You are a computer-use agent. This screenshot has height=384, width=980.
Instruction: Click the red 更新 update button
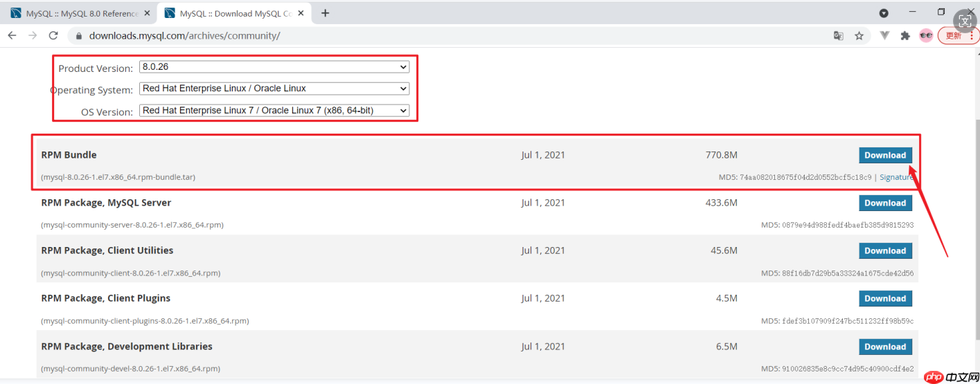coord(958,35)
